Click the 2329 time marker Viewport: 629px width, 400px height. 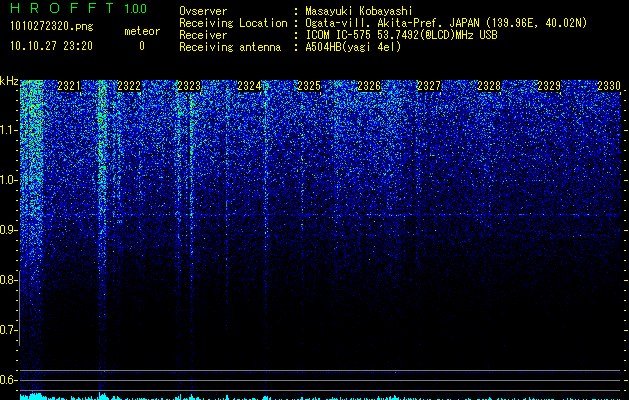(549, 86)
